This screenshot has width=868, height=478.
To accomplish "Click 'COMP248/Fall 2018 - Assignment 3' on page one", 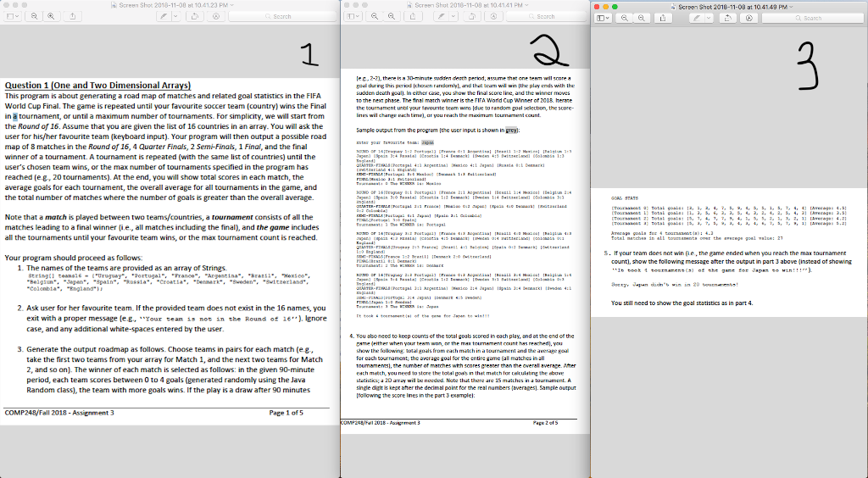I will [59, 413].
